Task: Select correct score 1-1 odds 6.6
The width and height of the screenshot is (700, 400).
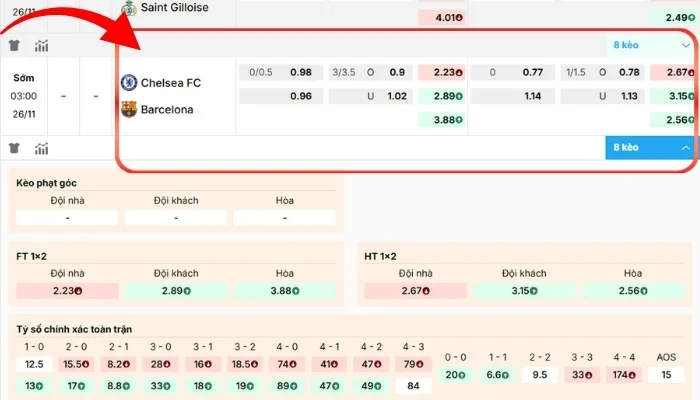Action: point(497,375)
